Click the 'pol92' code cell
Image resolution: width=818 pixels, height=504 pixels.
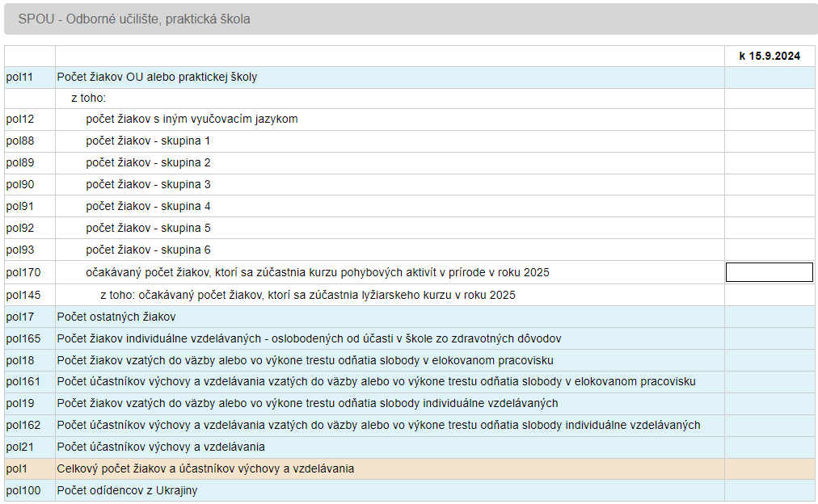point(30,229)
